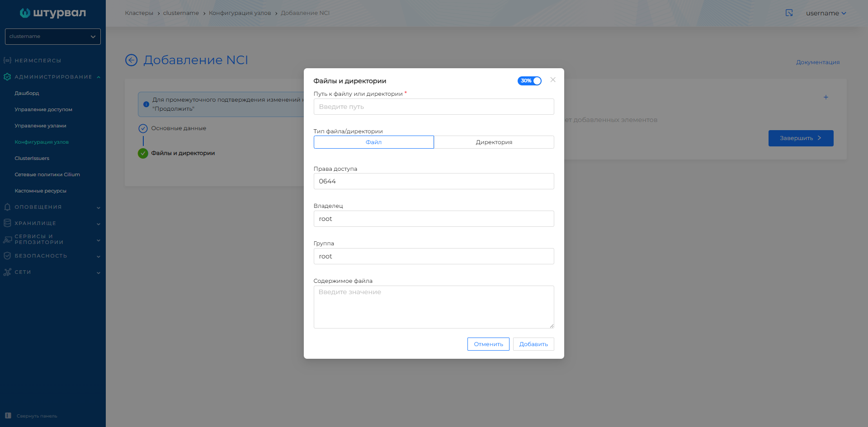This screenshot has height=427, width=868.
Task: Toggle the 30% switch in dialog
Action: (x=529, y=81)
